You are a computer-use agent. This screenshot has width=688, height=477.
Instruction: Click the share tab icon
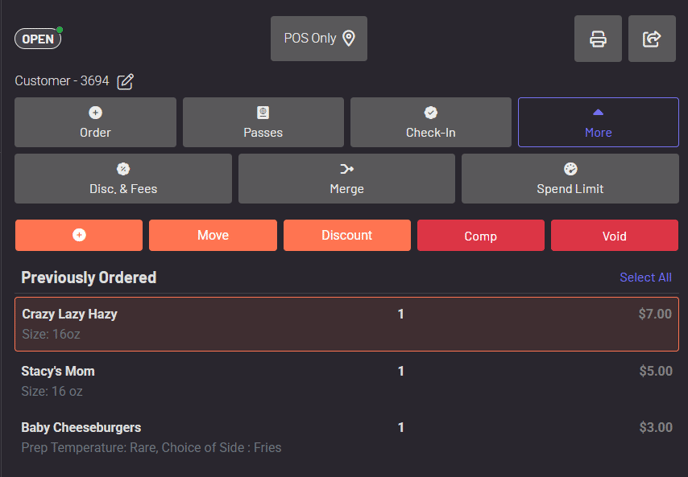652,39
